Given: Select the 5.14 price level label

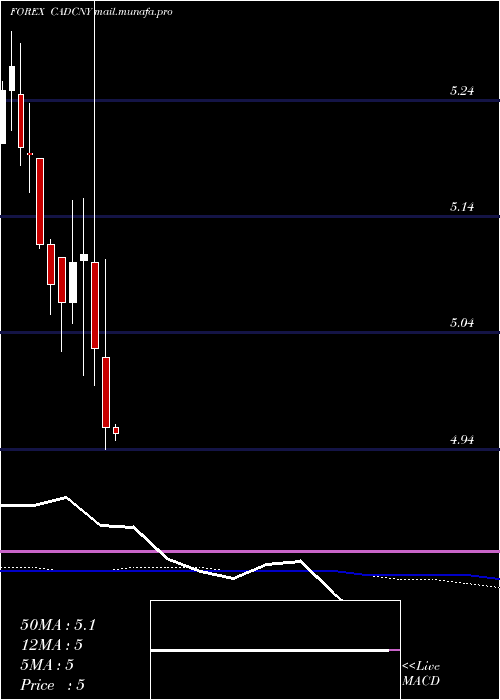Looking at the screenshot, I should [462, 207].
